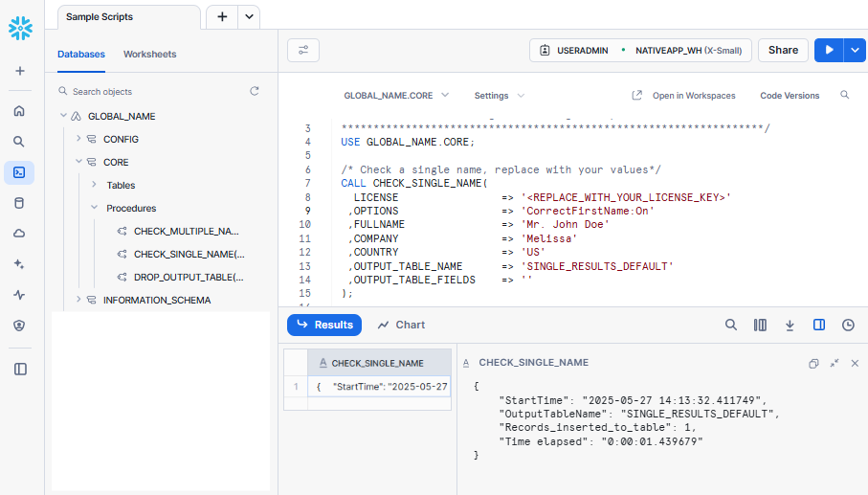
Task: Click the "Records_inserted_to_table" JSON line
Action: coord(597,427)
